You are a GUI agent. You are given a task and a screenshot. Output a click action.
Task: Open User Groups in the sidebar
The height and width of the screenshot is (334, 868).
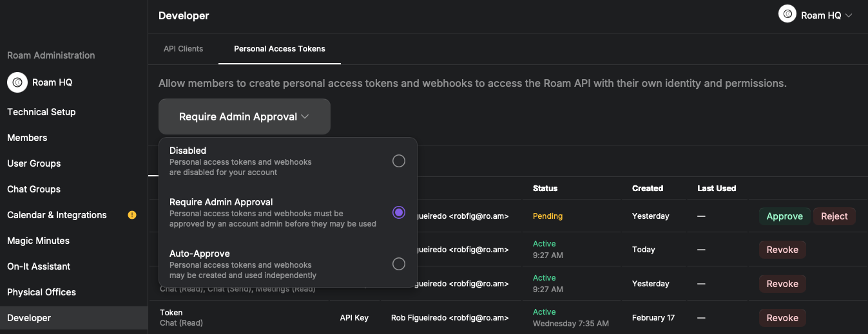[x=34, y=163]
